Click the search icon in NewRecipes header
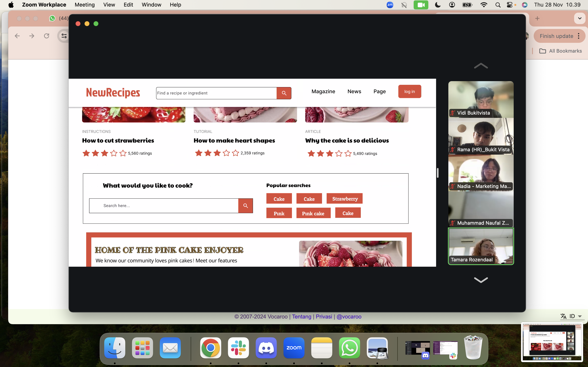The height and width of the screenshot is (367, 588). [x=284, y=93]
